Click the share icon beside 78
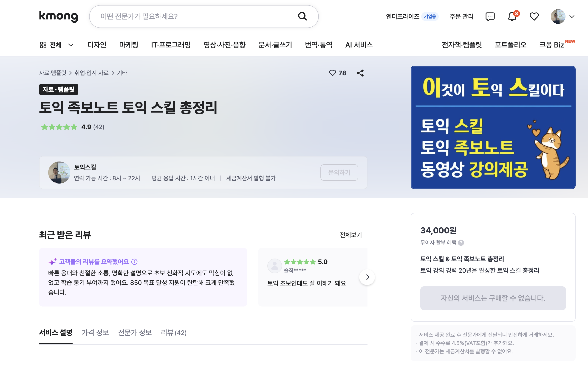The width and height of the screenshot is (588, 368). 360,73
